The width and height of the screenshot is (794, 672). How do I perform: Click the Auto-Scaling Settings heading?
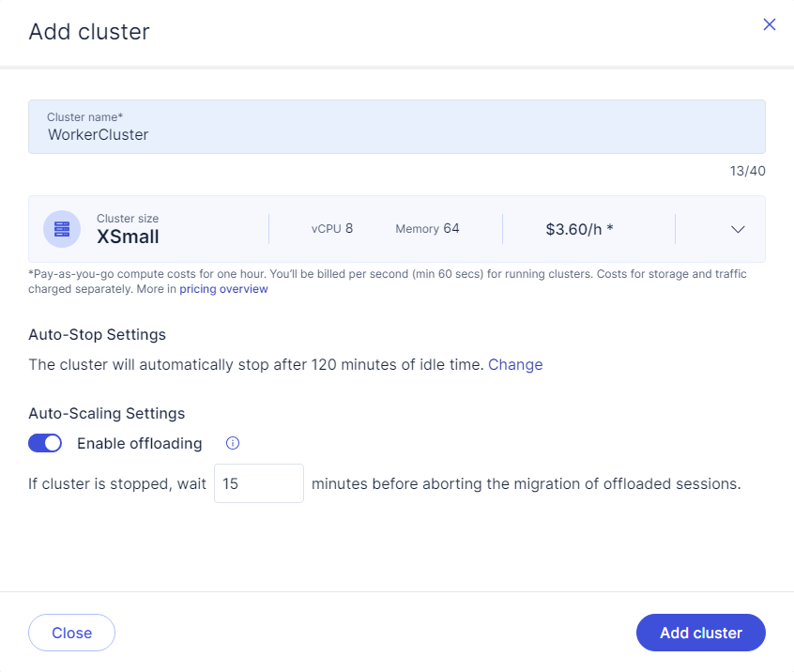tap(106, 413)
